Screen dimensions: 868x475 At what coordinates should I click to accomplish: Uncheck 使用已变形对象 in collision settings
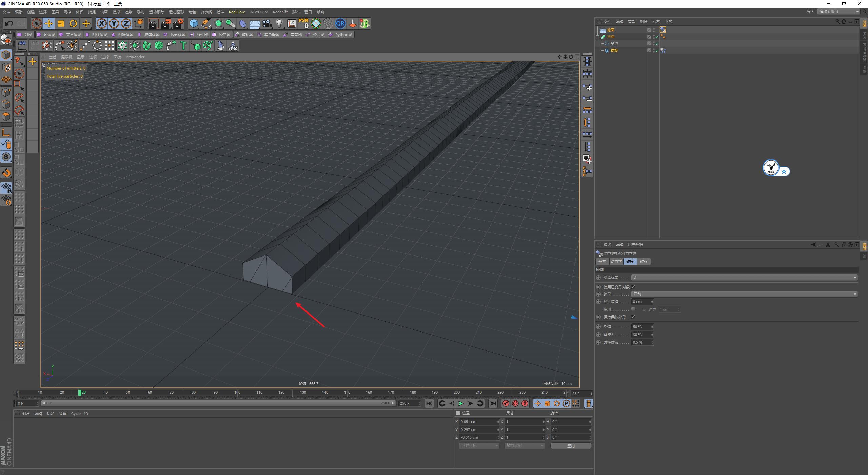click(633, 287)
